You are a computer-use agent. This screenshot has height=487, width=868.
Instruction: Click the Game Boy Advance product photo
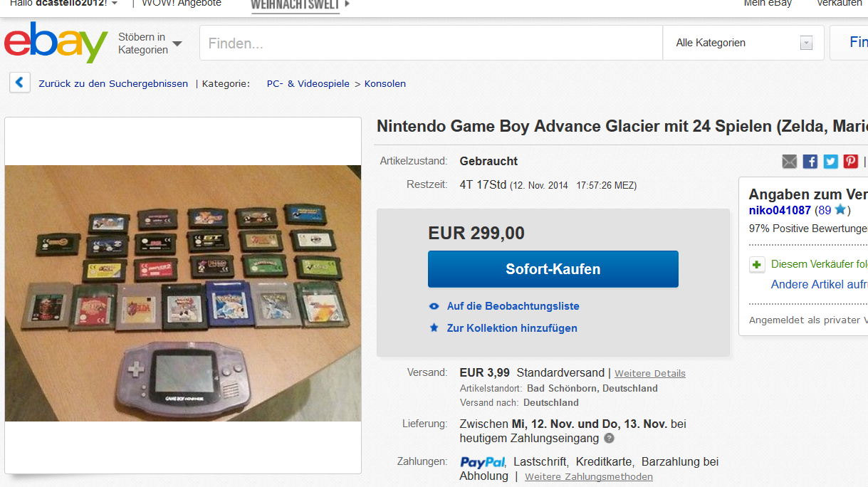tap(183, 293)
